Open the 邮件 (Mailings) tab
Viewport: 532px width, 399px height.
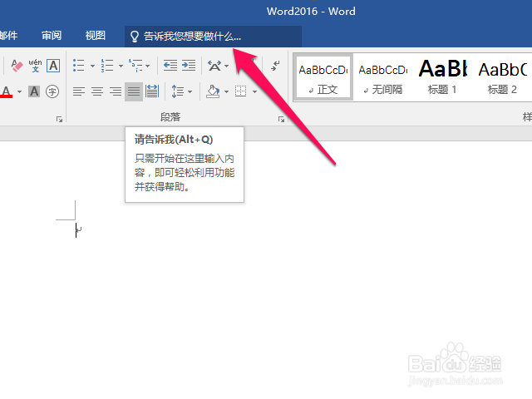[9, 35]
